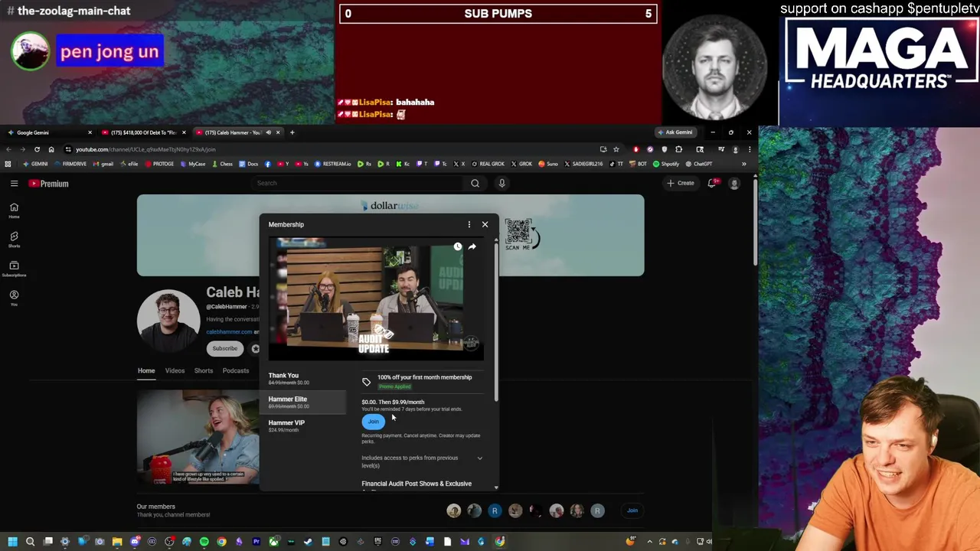Show hidden system tray icons
This screenshot has height=551, width=980.
(x=649, y=542)
